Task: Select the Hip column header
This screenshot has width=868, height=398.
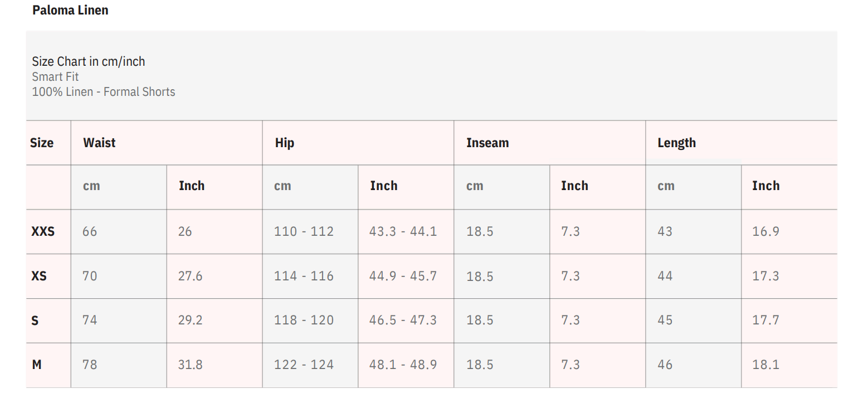Action: (x=284, y=143)
